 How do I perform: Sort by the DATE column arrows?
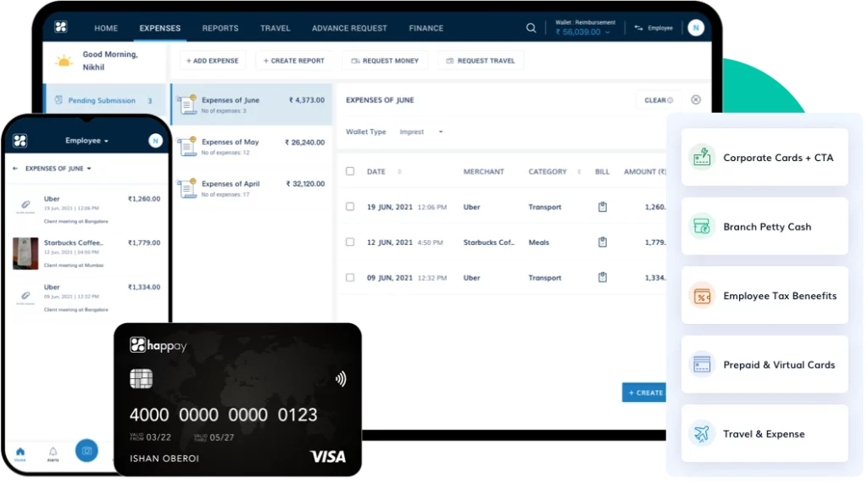point(400,171)
